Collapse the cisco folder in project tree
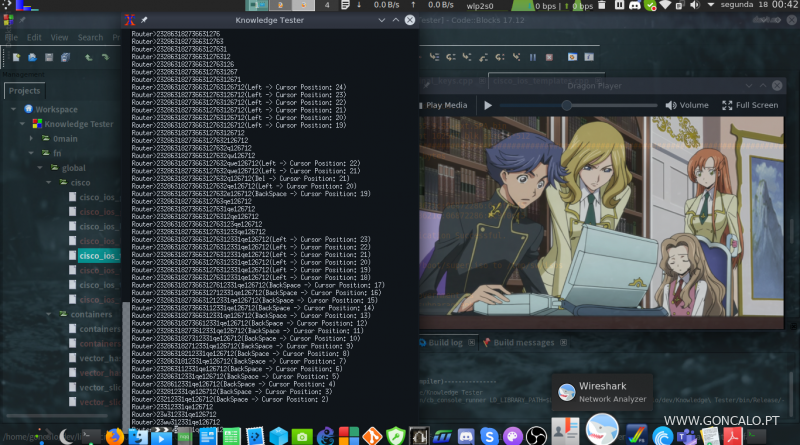This screenshot has height=445, width=800. point(48,183)
